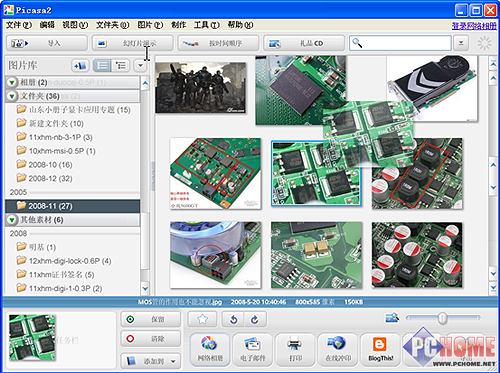Click the 清除 clear button

coord(151,339)
